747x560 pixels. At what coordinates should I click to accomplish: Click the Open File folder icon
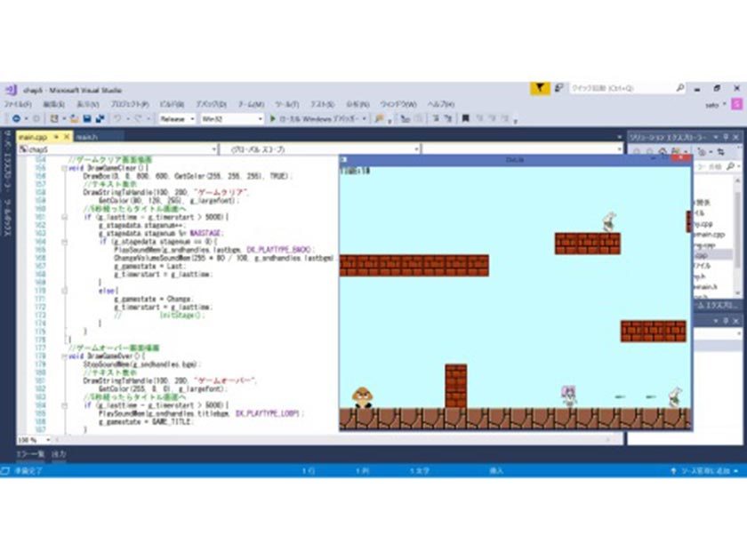(x=75, y=118)
